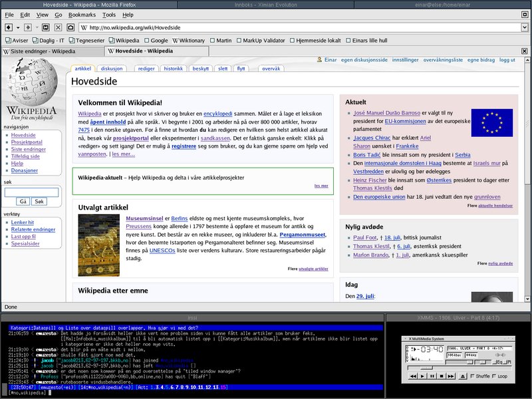532x399 pixels.
Task: Open the Tegneserier bookmark folder
Action: point(86,41)
